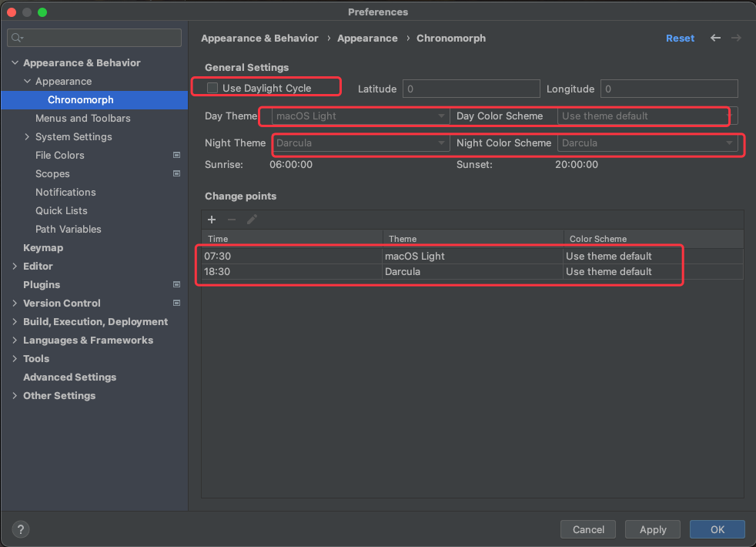Click the remove change point minus icon

click(232, 220)
